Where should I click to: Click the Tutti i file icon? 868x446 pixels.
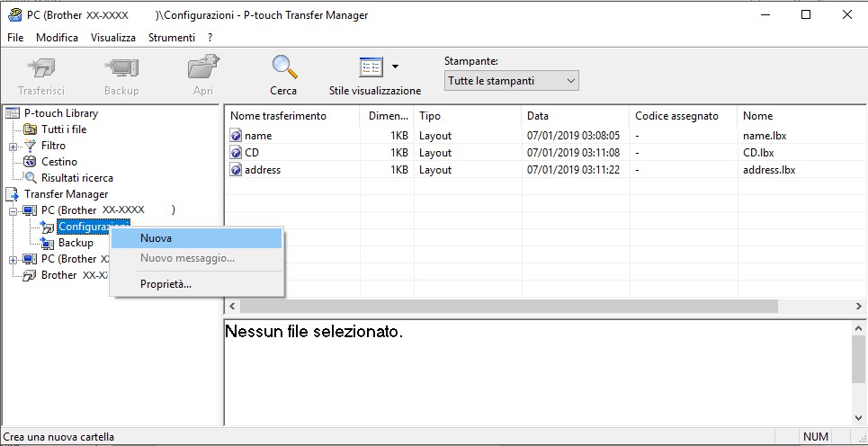(x=30, y=129)
